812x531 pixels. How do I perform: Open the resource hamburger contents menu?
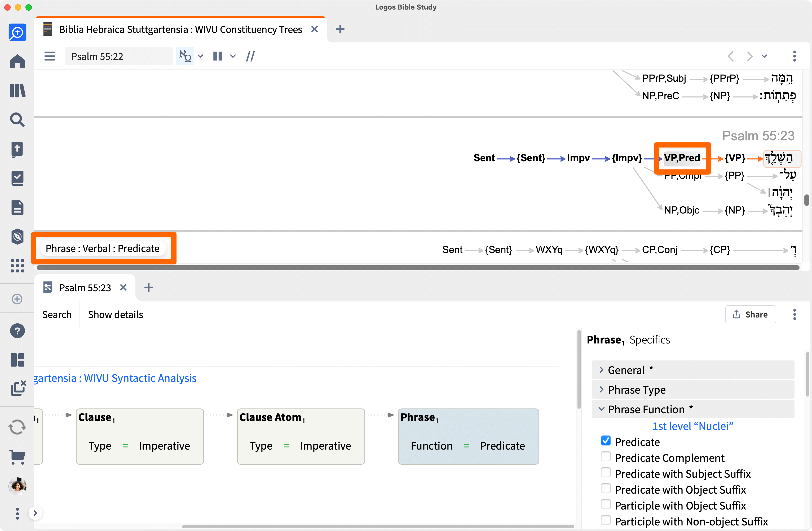coord(50,56)
